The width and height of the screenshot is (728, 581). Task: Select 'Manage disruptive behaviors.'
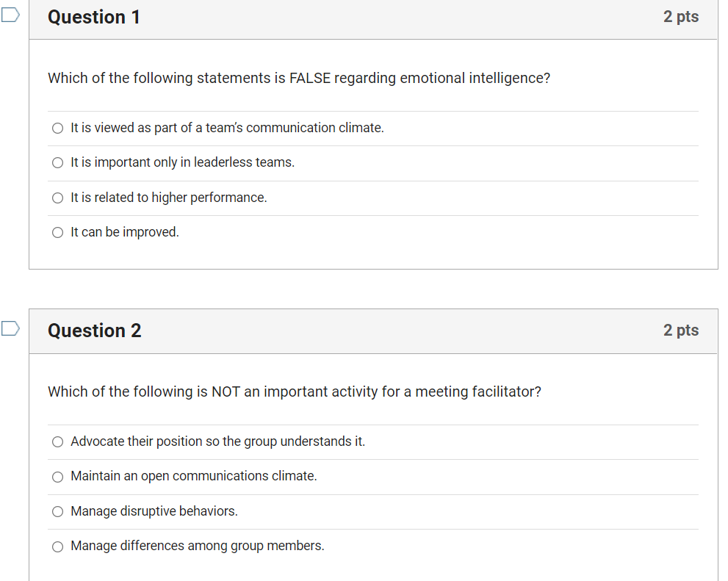(57, 511)
